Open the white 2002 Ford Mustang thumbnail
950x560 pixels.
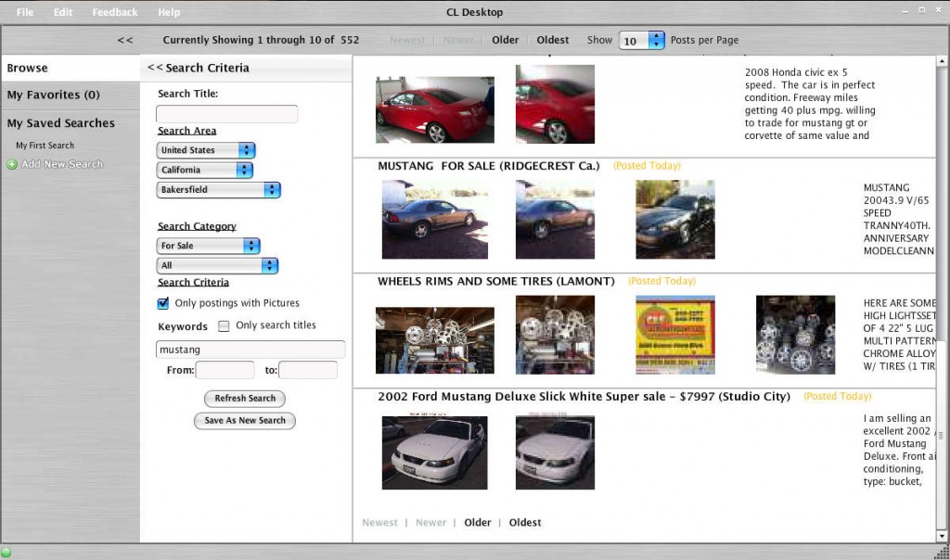click(434, 452)
